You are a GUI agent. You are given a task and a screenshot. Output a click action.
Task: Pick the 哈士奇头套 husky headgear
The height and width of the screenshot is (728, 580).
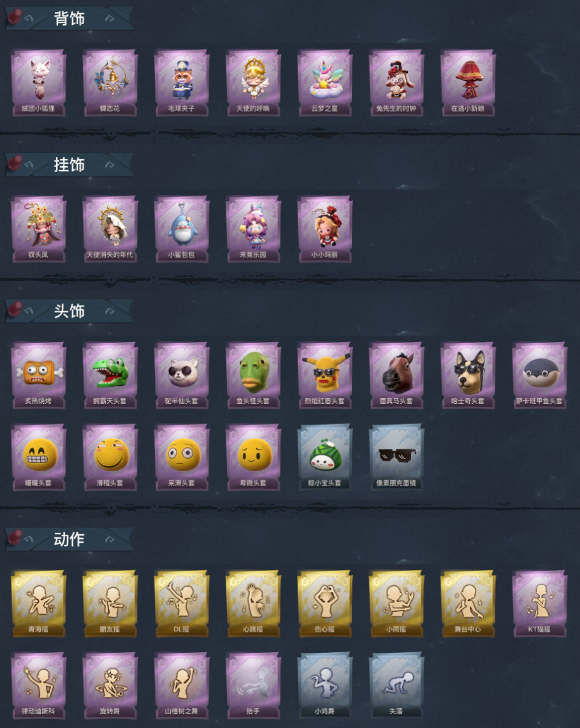pyautogui.click(x=468, y=375)
